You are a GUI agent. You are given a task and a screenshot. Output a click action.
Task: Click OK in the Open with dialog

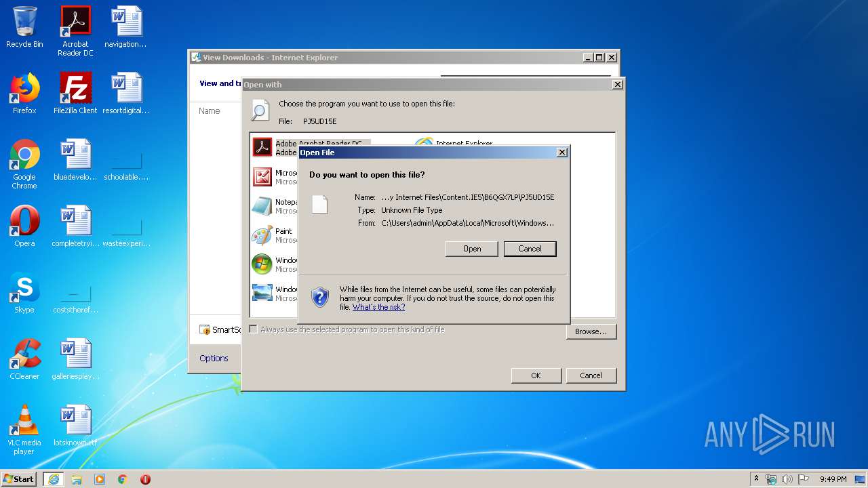pos(536,375)
